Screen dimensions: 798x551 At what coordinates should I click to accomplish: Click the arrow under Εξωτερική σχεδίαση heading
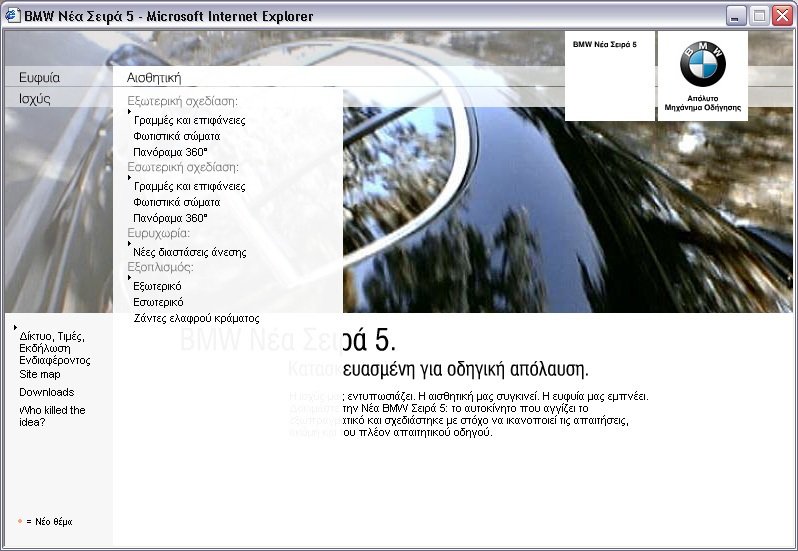click(x=129, y=111)
